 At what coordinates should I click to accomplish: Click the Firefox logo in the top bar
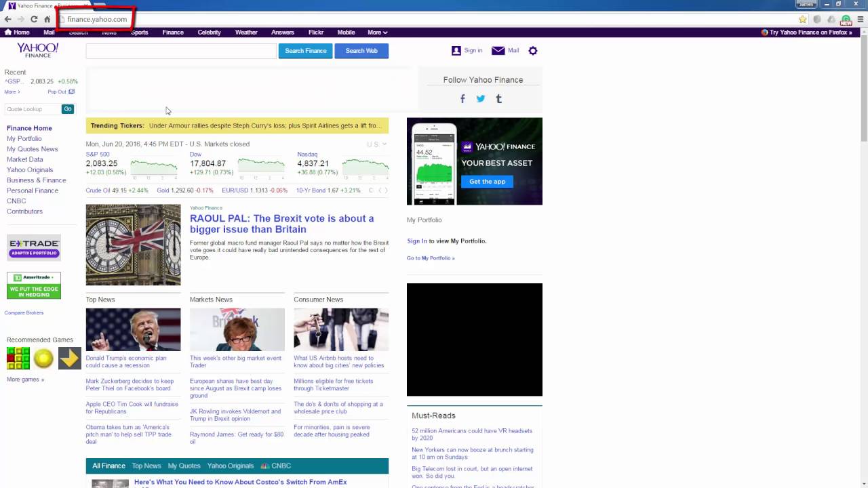pos(765,33)
